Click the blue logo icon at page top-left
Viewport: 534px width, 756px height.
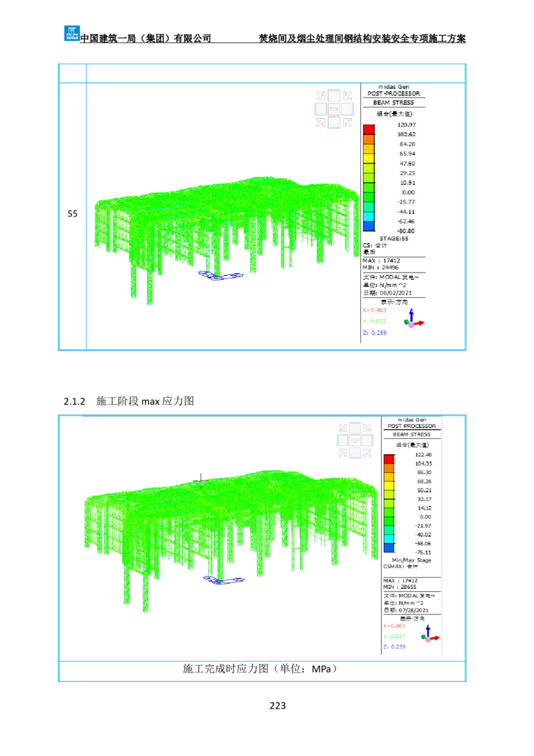[71, 32]
